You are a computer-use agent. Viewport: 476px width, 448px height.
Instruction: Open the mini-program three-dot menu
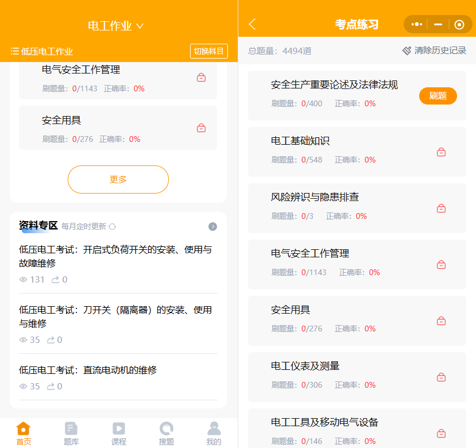(416, 24)
